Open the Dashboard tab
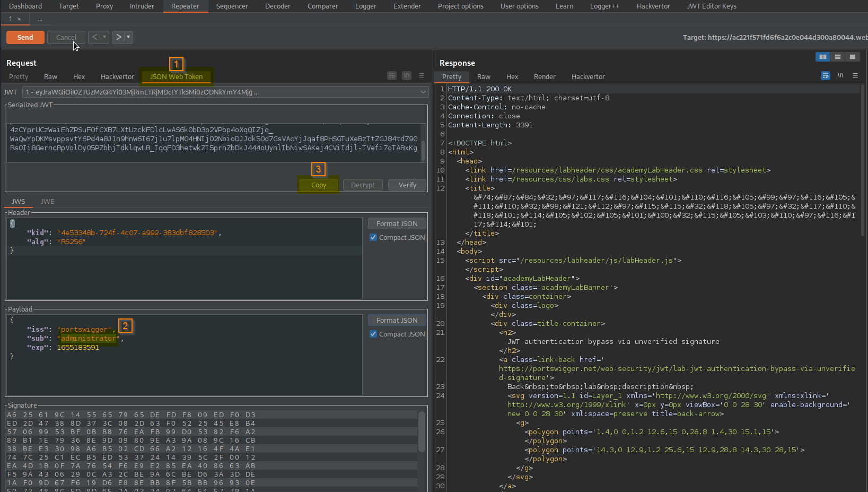The image size is (868, 492). click(x=25, y=6)
